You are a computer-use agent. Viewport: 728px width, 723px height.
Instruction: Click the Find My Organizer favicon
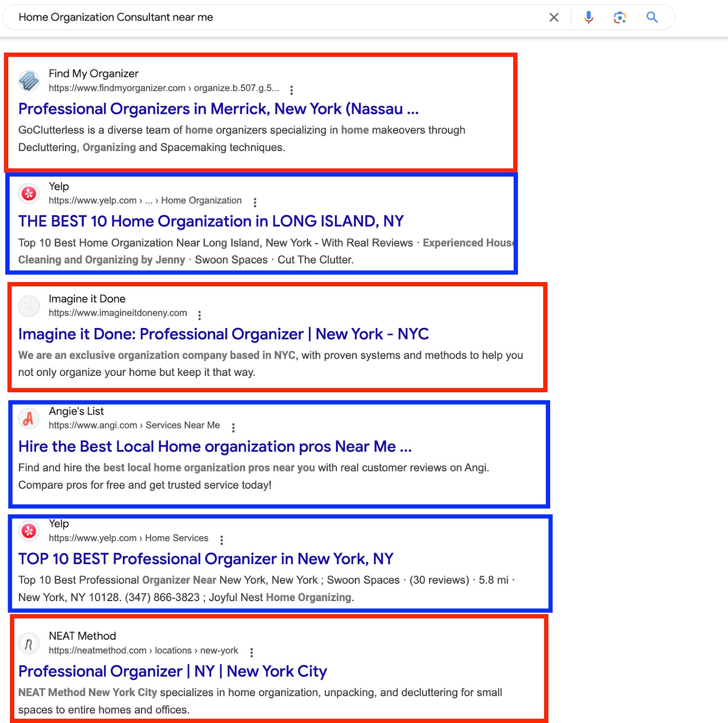[29, 81]
